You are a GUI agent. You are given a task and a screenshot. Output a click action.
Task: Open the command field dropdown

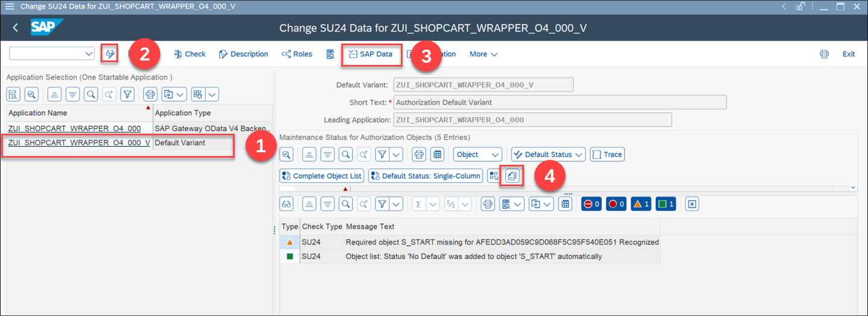point(89,54)
